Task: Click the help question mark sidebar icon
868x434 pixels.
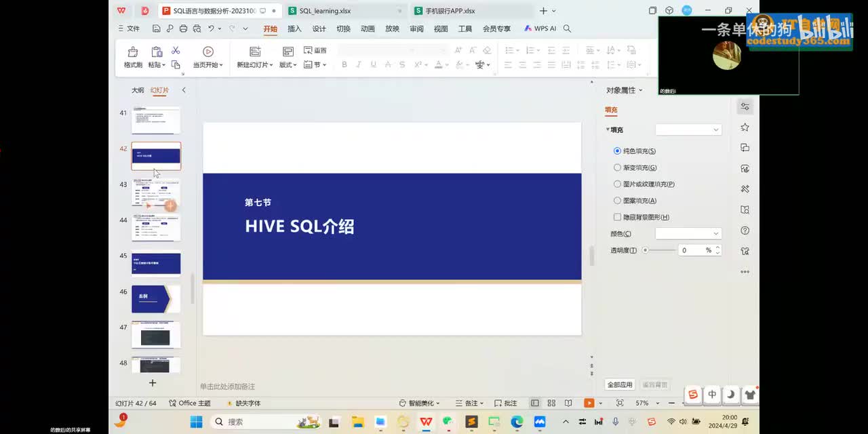Action: (745, 231)
